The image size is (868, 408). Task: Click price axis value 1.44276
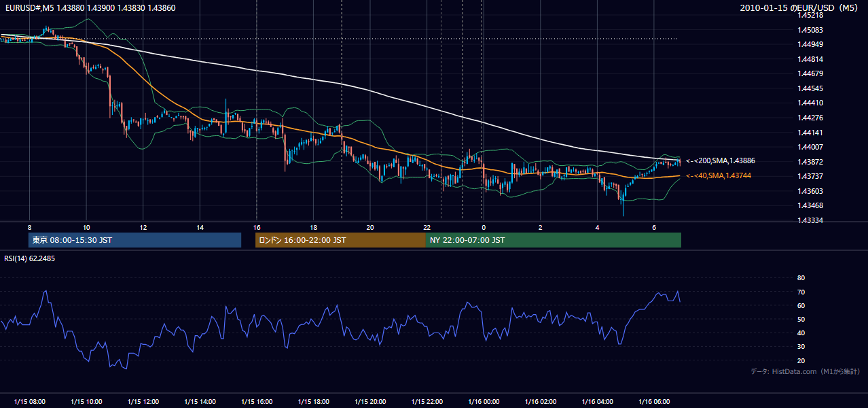click(810, 118)
